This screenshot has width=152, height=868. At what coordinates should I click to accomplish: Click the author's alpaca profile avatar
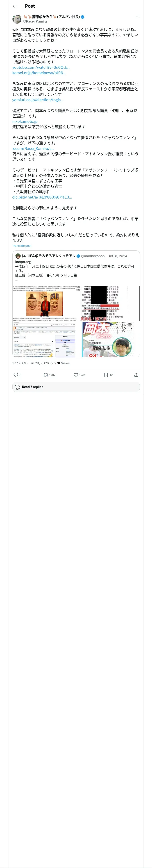pos(17,19)
